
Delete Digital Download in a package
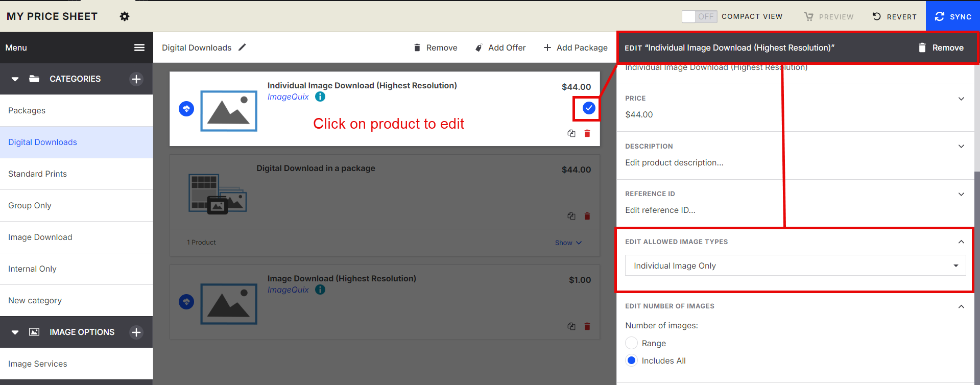587,216
